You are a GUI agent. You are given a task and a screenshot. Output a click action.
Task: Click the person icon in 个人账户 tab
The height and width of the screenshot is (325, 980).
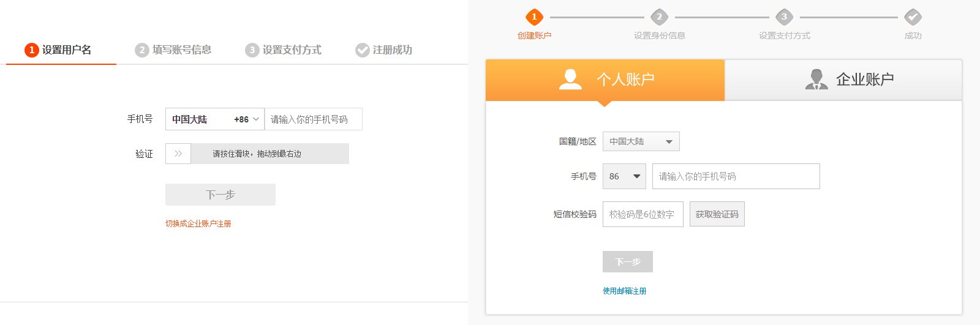point(570,80)
